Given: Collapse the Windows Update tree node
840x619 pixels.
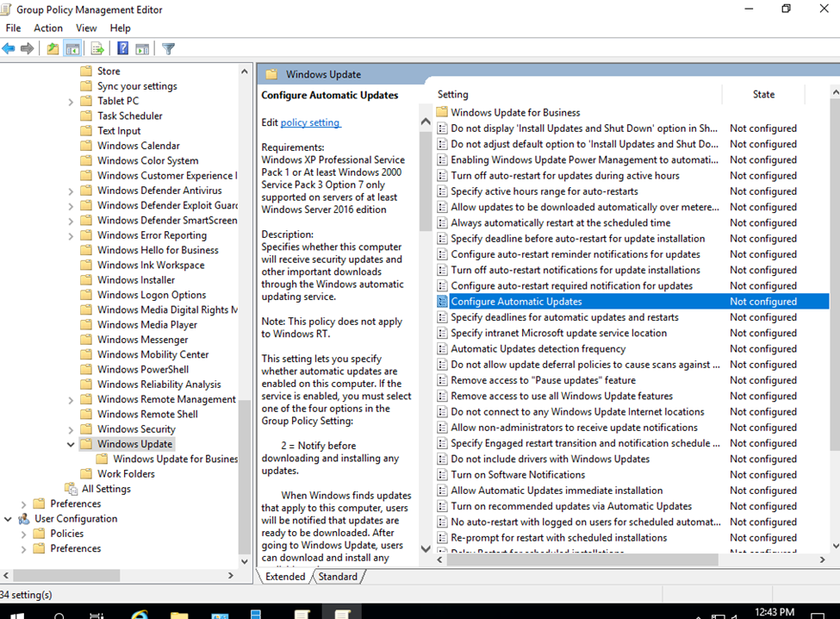Looking at the screenshot, I should click(71, 444).
